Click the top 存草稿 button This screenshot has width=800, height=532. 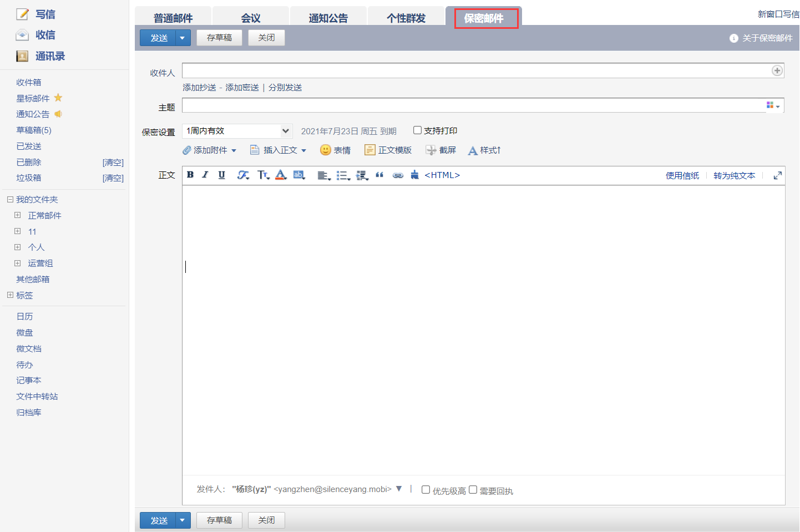point(219,38)
